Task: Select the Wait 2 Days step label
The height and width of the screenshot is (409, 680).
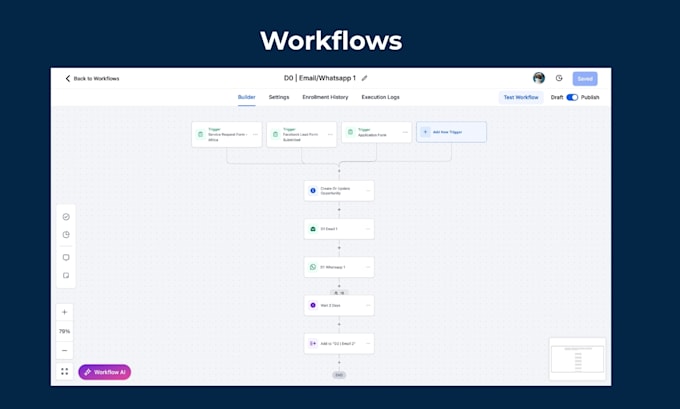Action: [x=330, y=305]
